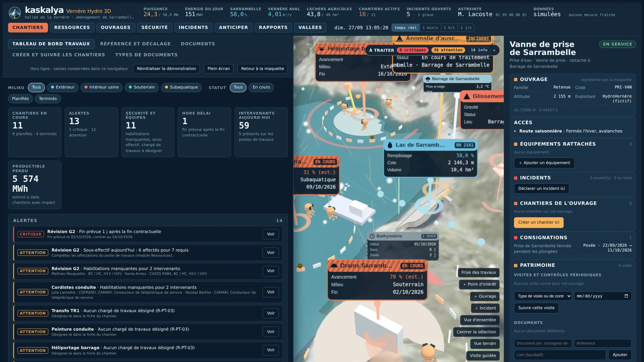This screenshot has height=362, width=644.
Task: Click the rain cloud icon on Barrage de Sarrambelle card
Action: tap(428, 79)
